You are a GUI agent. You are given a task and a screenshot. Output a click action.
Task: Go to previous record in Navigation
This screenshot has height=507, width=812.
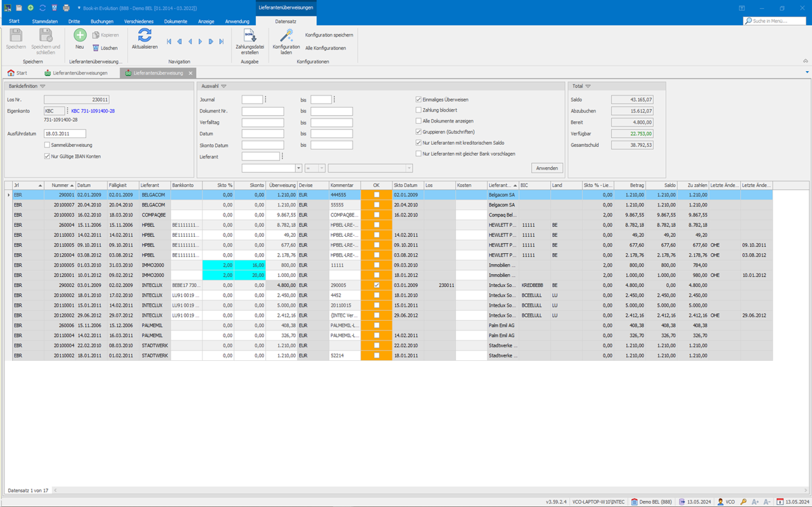[190, 42]
